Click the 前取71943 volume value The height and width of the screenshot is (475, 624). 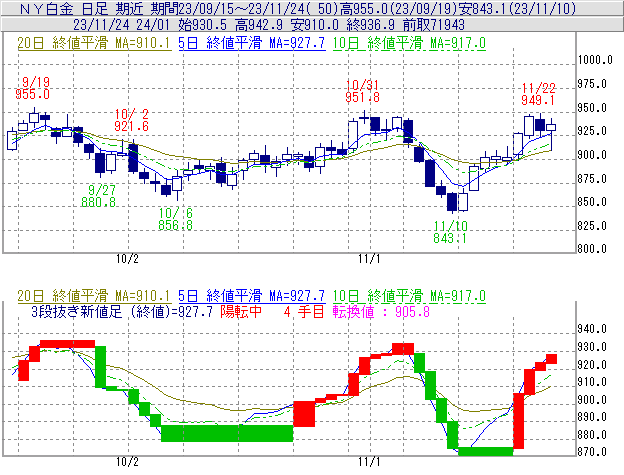[433, 25]
